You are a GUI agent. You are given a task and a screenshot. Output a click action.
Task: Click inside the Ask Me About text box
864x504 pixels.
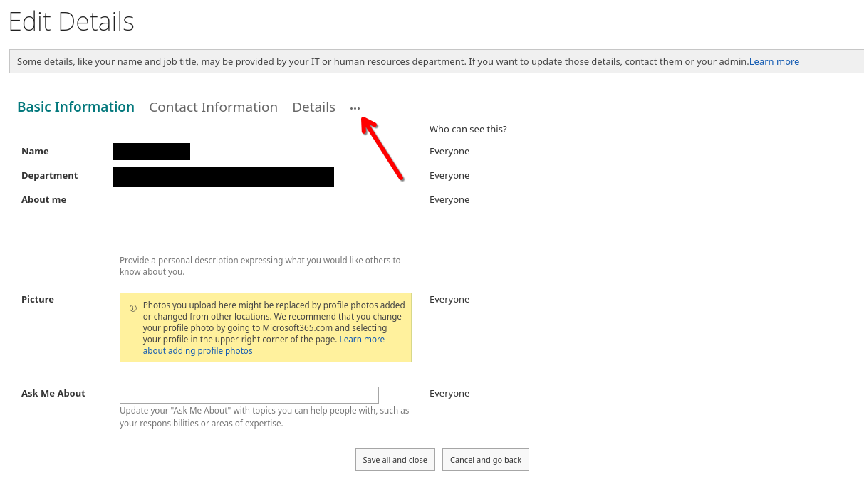(x=249, y=395)
